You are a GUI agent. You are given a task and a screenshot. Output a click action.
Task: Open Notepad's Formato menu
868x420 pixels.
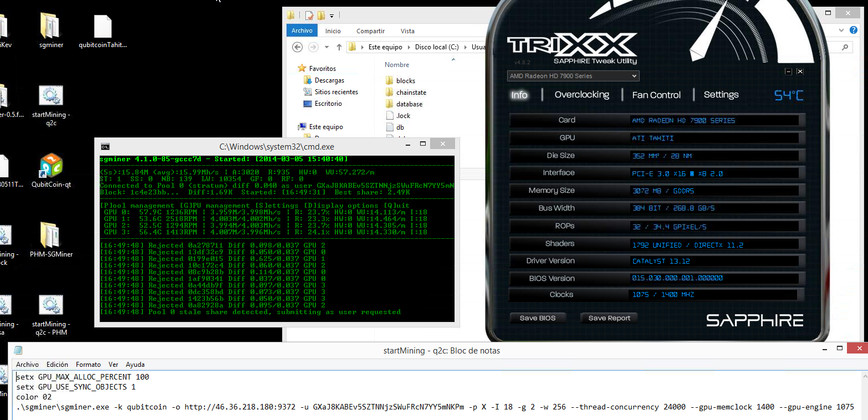click(88, 365)
